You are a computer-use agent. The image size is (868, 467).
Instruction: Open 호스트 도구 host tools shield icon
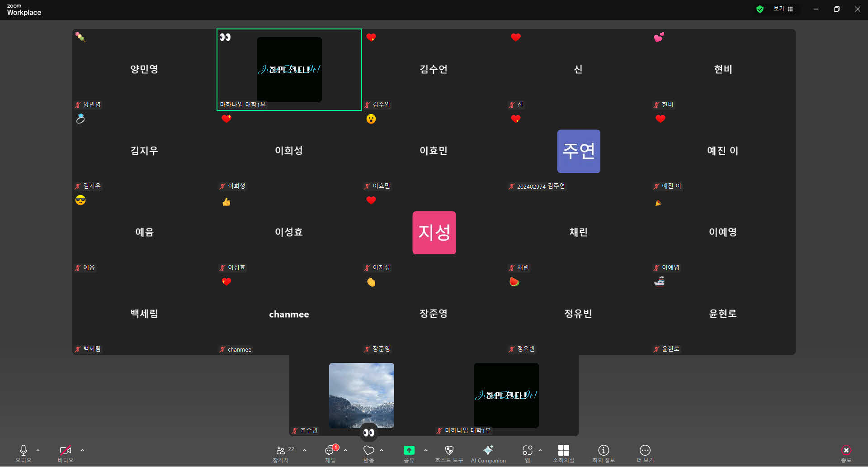pyautogui.click(x=449, y=450)
